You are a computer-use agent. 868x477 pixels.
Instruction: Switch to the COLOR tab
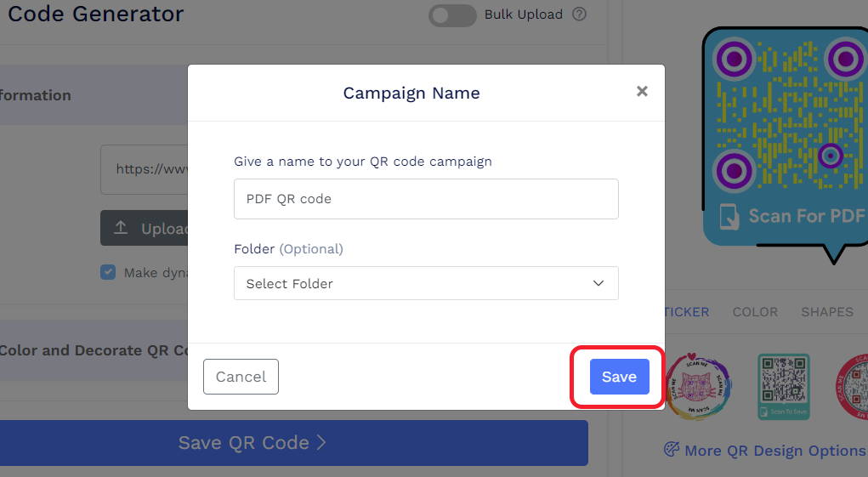755,312
